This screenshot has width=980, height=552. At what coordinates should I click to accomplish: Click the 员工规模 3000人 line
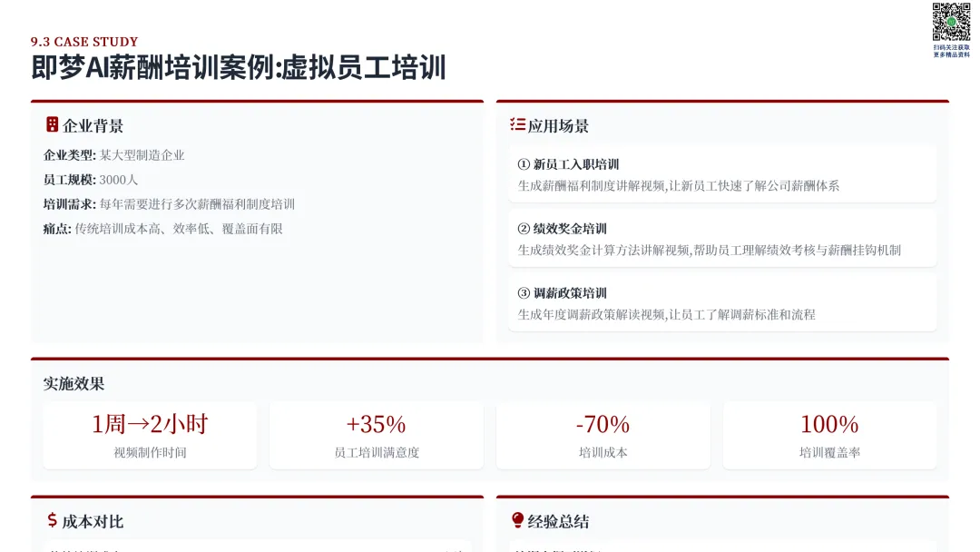(x=91, y=180)
